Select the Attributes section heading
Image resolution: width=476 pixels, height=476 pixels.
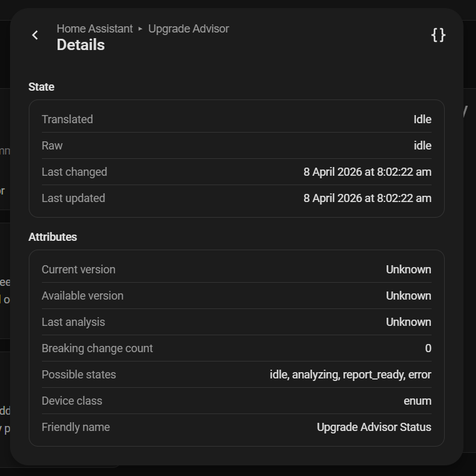(x=53, y=237)
